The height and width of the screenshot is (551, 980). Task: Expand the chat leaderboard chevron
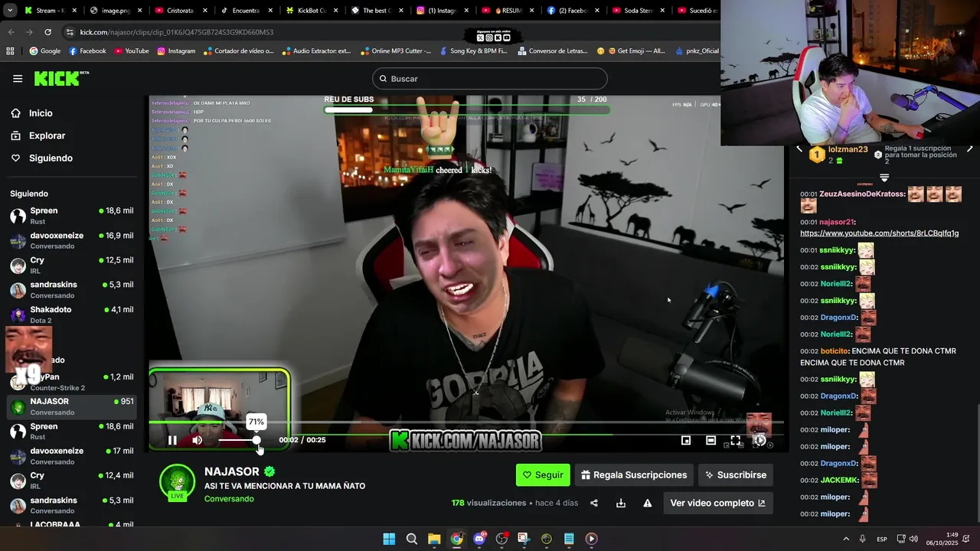point(884,178)
